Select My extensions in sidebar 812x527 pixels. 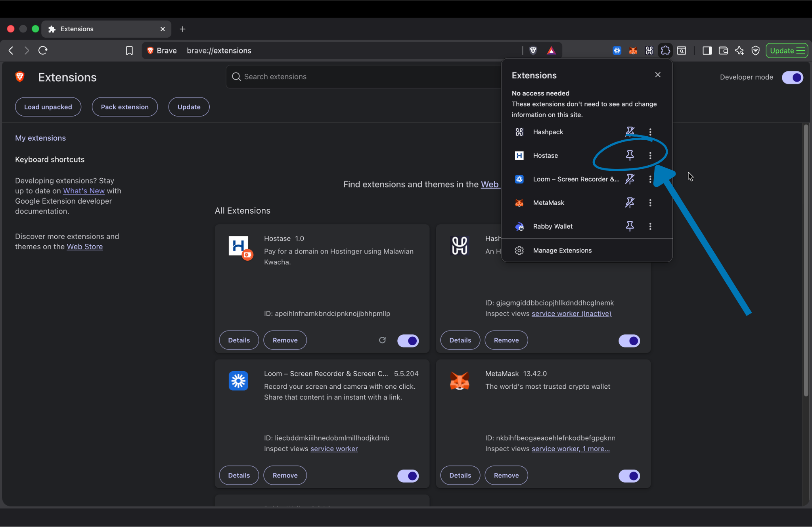40,138
